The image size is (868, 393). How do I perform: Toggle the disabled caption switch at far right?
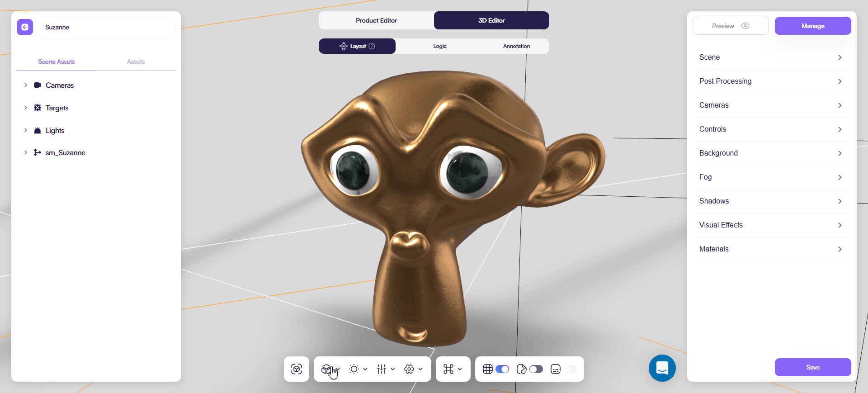click(570, 369)
